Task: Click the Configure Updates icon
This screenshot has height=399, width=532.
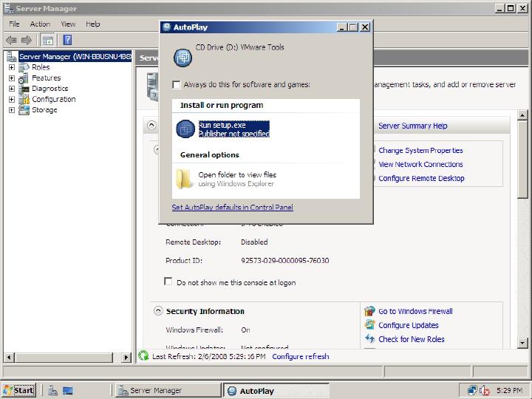Action: point(370,325)
